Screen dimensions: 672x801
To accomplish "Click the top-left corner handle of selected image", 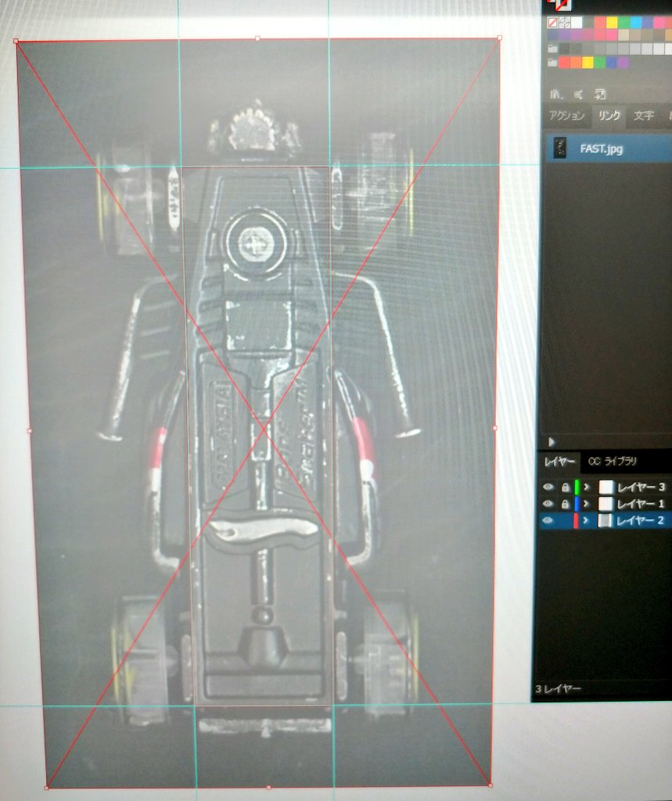I will pyautogui.click(x=16, y=41).
